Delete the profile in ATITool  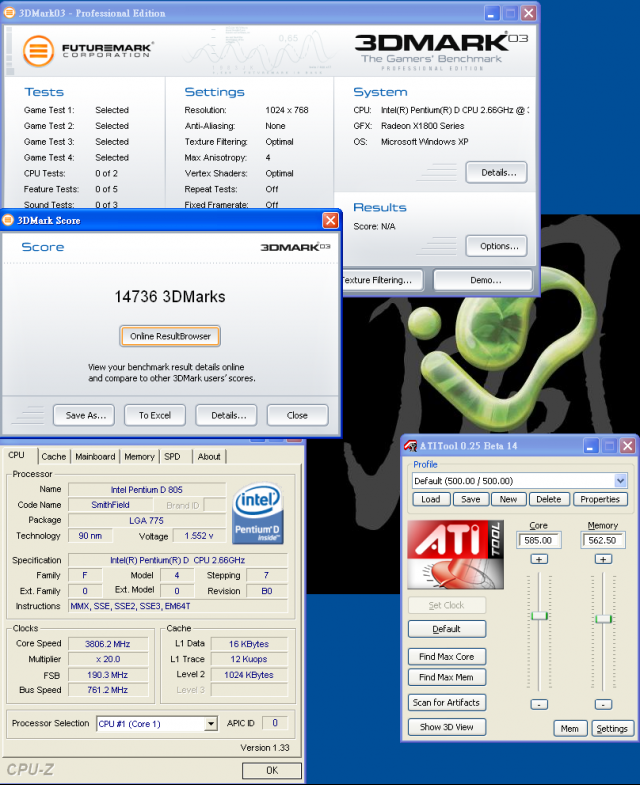tap(549, 499)
